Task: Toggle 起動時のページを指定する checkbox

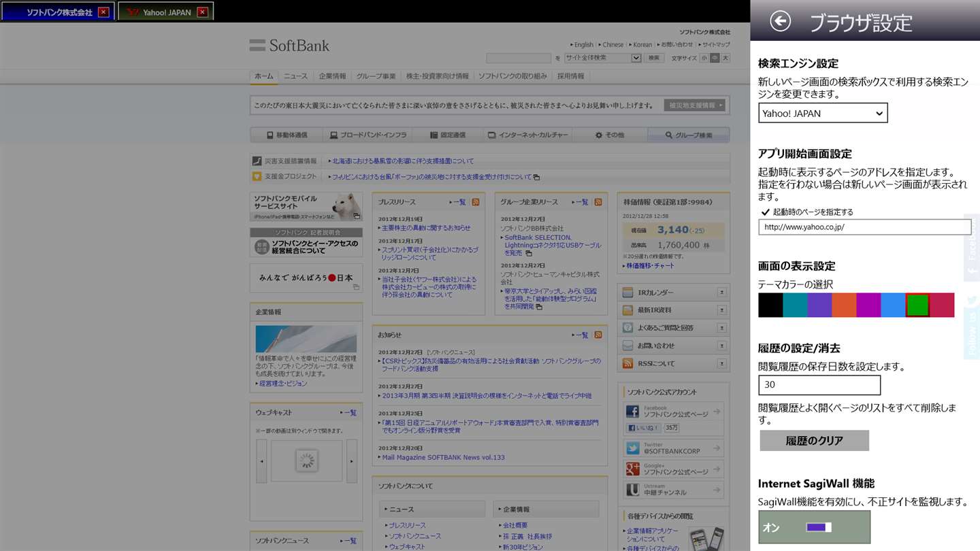Action: click(766, 212)
